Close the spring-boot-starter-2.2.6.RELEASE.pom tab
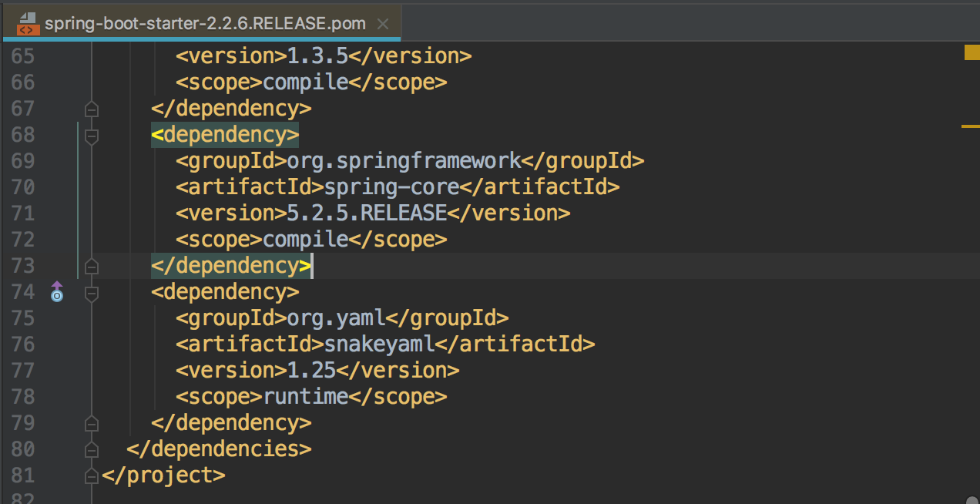 point(383,23)
